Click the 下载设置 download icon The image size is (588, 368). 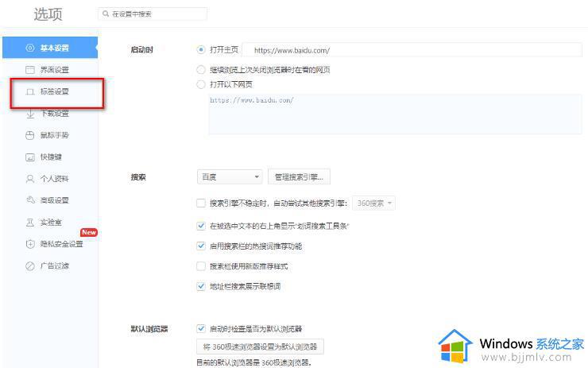pyautogui.click(x=30, y=114)
